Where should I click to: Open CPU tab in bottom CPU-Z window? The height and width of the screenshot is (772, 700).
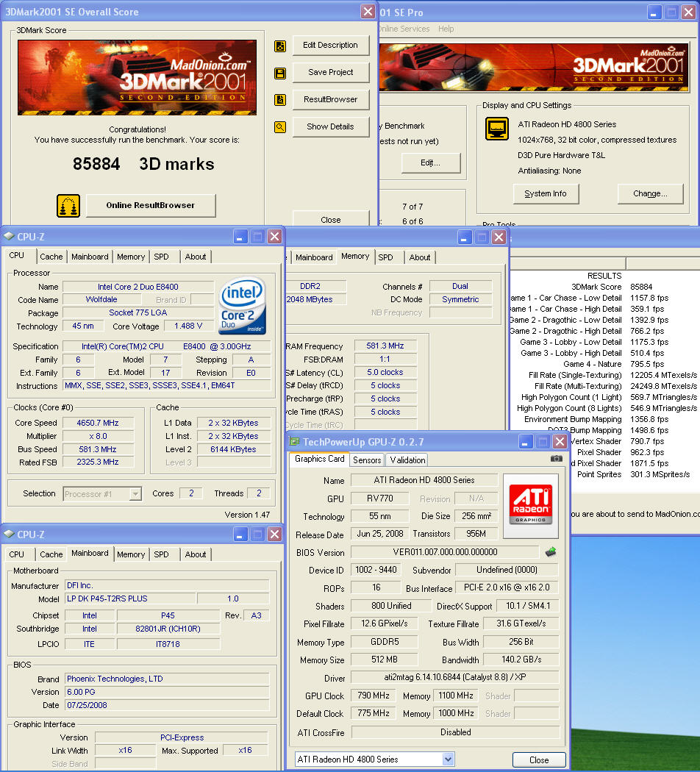tap(17, 554)
